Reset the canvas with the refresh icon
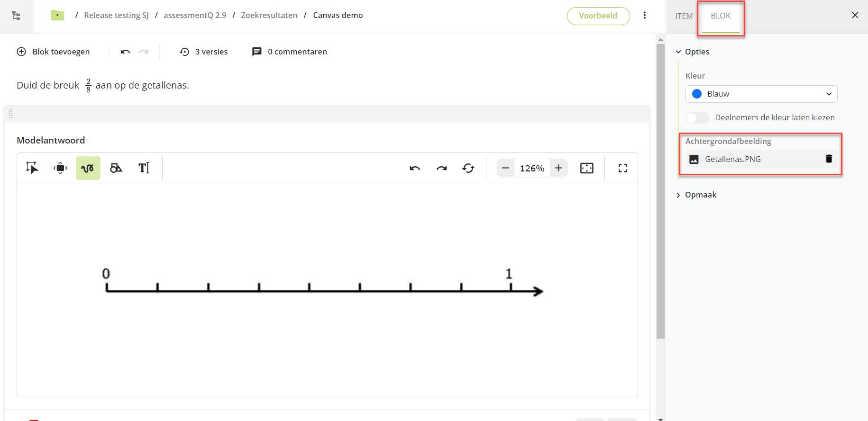Image resolution: width=868 pixels, height=421 pixels. pyautogui.click(x=468, y=168)
